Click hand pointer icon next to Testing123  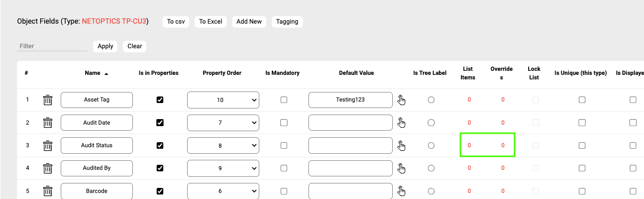[401, 100]
